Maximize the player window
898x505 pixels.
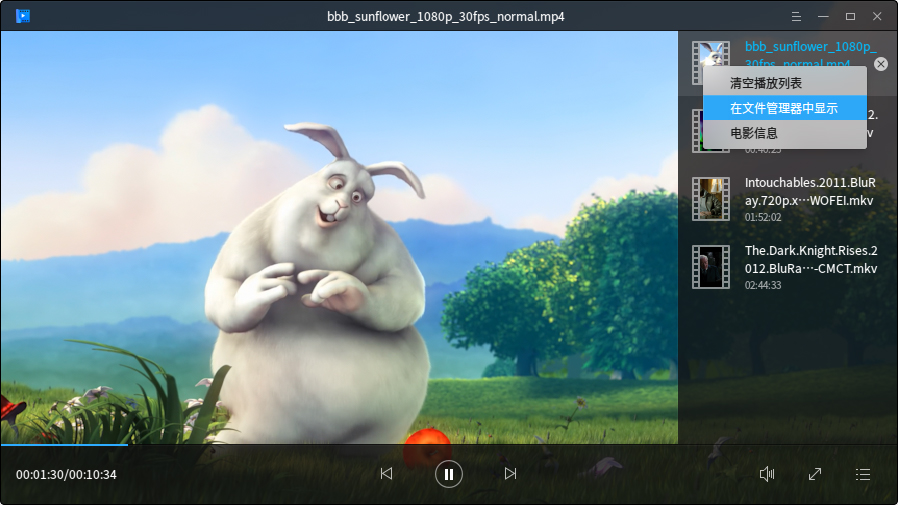850,16
